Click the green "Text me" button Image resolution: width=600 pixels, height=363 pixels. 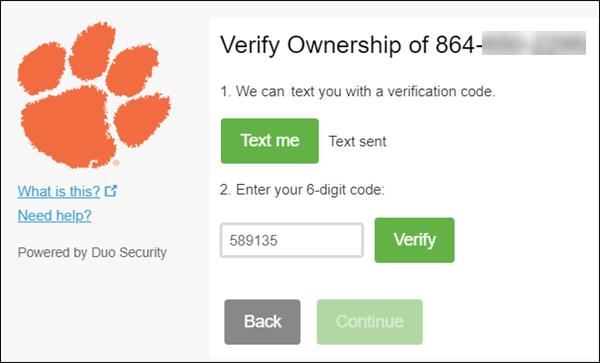[x=270, y=141]
